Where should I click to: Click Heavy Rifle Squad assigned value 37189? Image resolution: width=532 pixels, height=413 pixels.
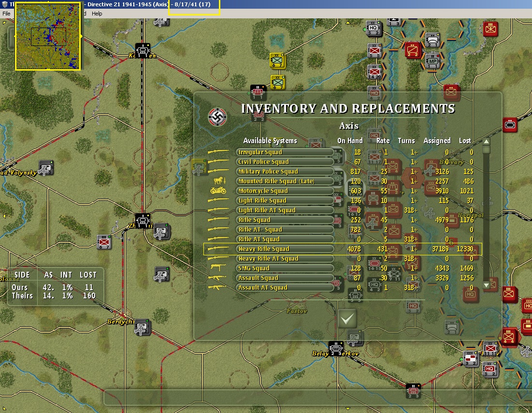tap(440, 249)
